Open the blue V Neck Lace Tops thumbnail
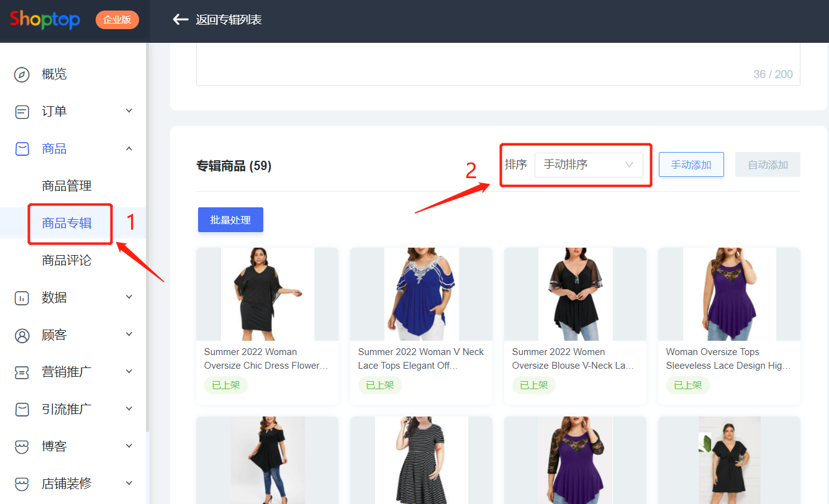Image resolution: width=829 pixels, height=504 pixels. (421, 294)
